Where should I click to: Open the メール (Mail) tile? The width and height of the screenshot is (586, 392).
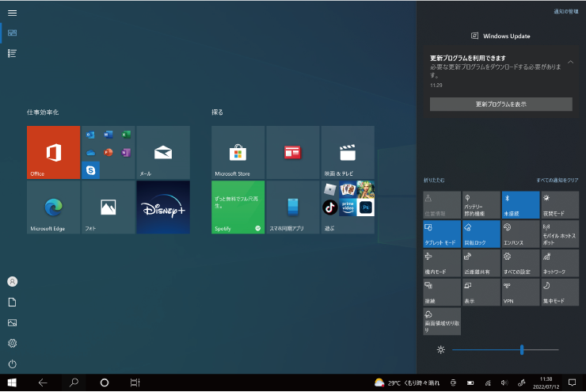pos(163,153)
